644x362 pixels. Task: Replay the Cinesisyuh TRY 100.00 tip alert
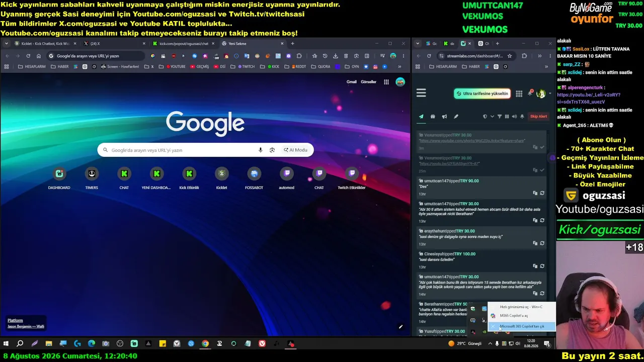542,266
